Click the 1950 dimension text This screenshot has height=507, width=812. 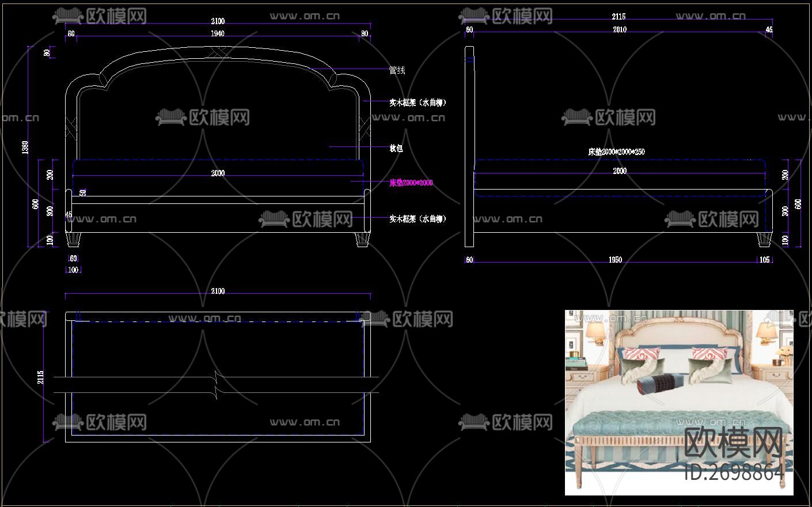click(615, 260)
